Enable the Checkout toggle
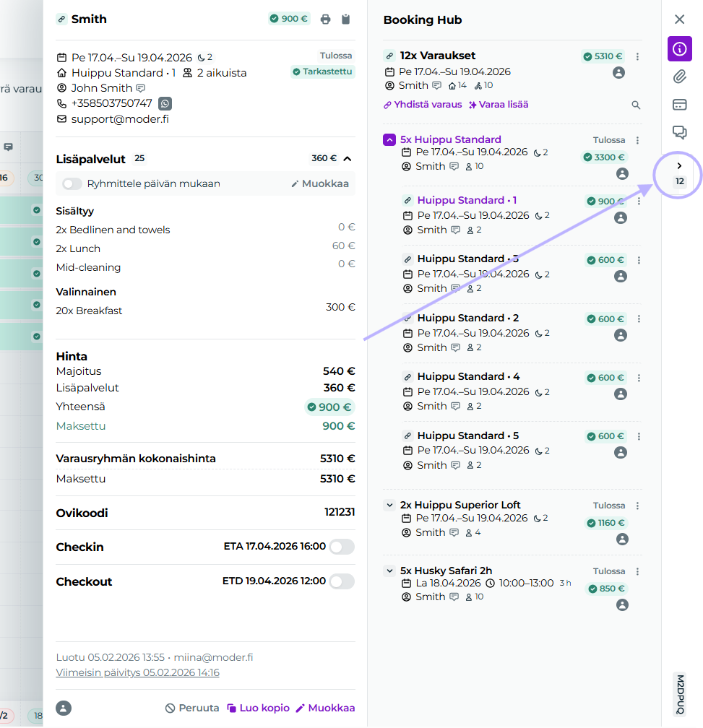The image size is (703, 728). click(x=341, y=581)
